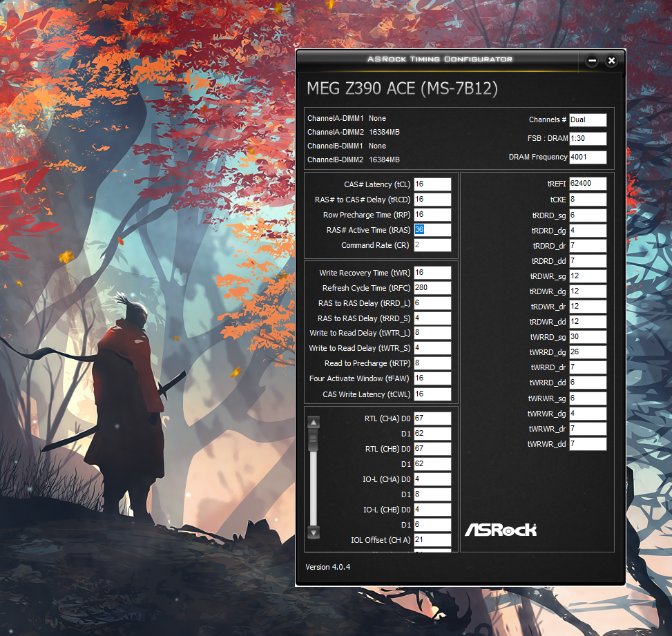Click the tRRD_L value field

click(432, 303)
